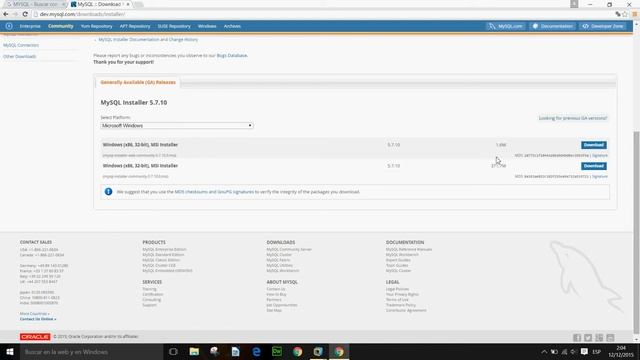The width and height of the screenshot is (640, 360).
Task: Open Community in the navigation bar
Action: [60, 26]
